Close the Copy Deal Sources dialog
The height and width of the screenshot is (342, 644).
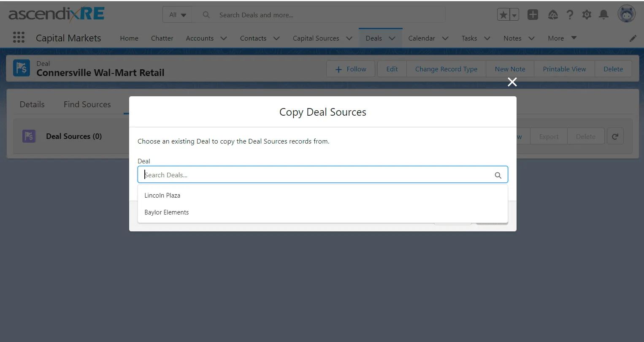click(512, 82)
